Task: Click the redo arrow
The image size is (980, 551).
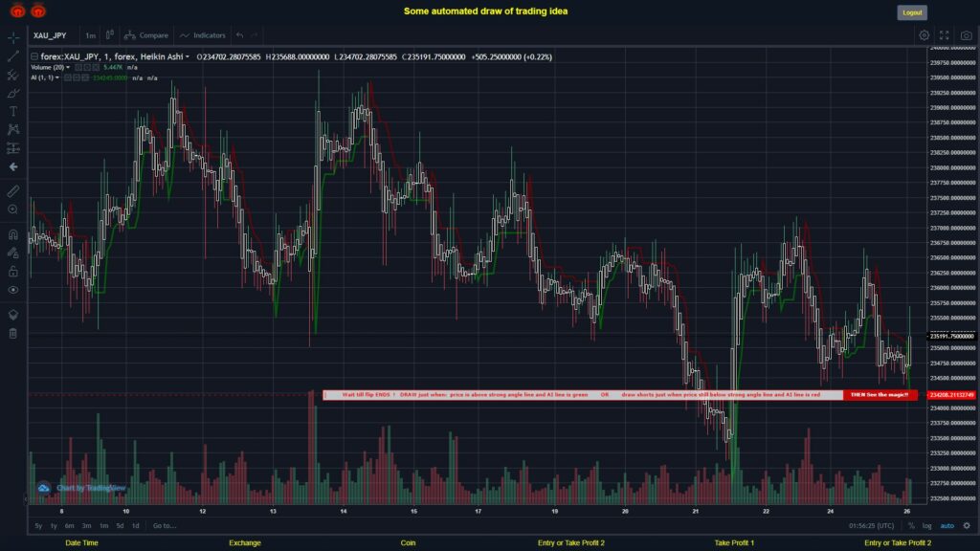Action: 254,35
